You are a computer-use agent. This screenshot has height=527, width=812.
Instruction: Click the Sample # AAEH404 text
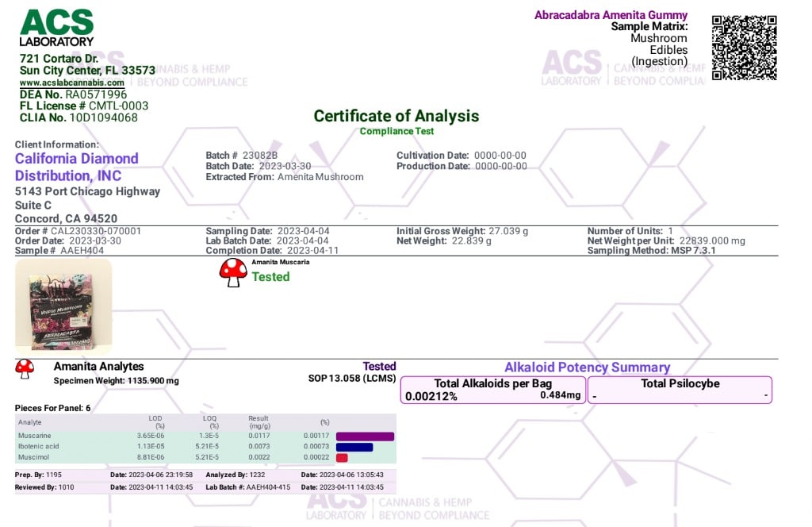click(x=59, y=251)
